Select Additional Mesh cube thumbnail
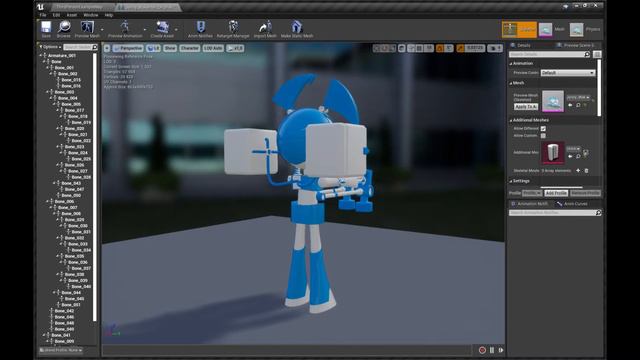The height and width of the screenshot is (360, 640). point(553,152)
